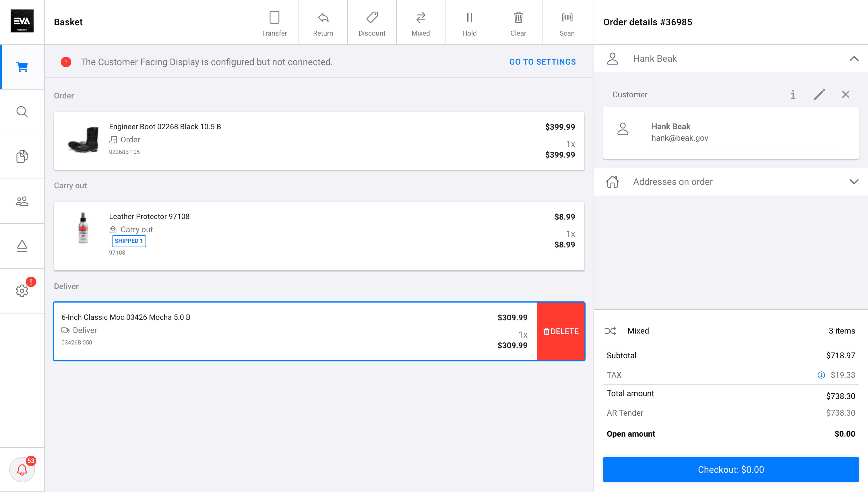
Task: Open the Transfer tool in toolbar
Action: pos(274,22)
